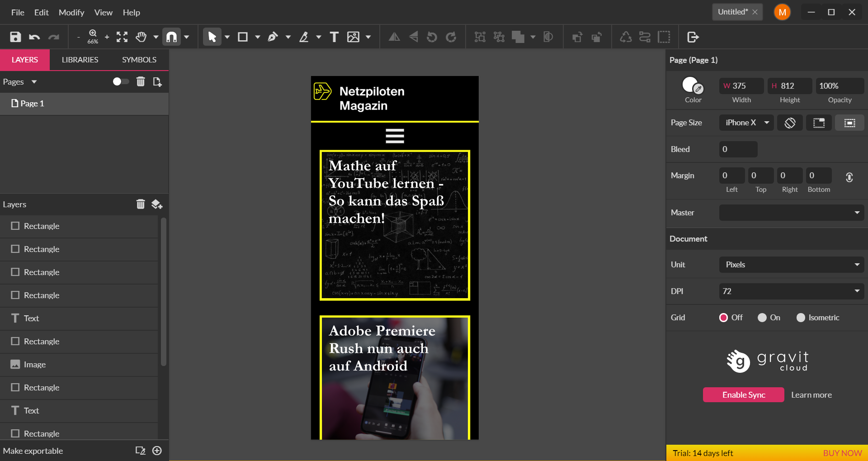
Task: Click the Save icon in toolbar
Action: [15, 37]
